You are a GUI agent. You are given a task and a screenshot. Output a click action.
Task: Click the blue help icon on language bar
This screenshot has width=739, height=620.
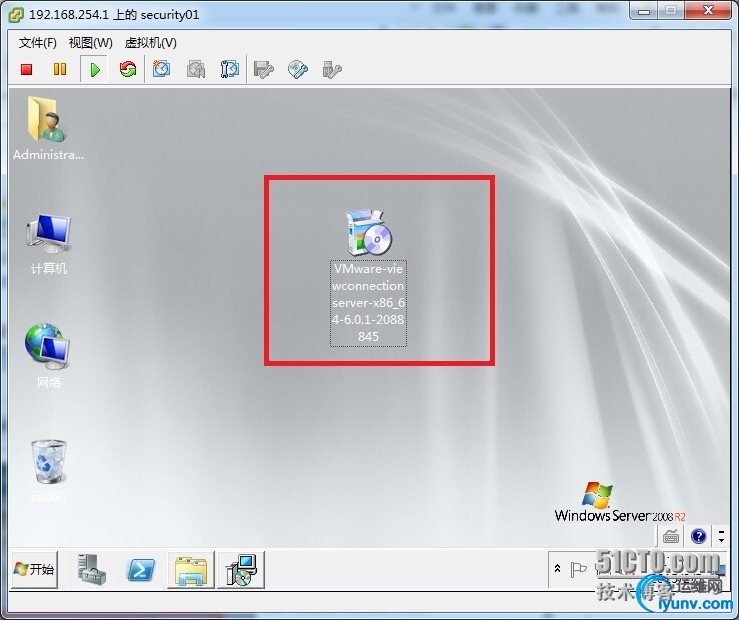coord(698,536)
